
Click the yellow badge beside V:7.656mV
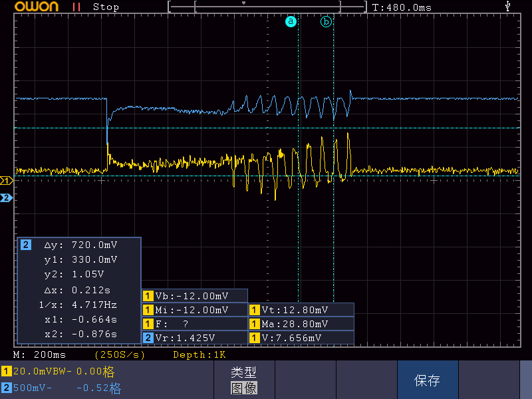pos(254,338)
